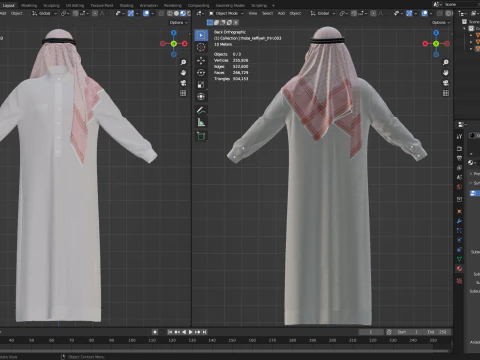Toggle X-Ray in left viewport header
This screenshot has width=480, height=360.
(x=162, y=13)
